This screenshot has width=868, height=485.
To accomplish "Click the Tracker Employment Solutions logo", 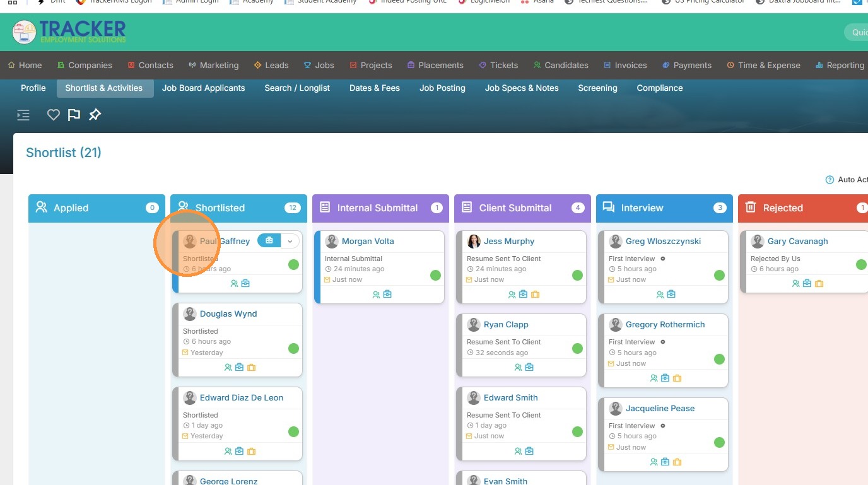I will click(x=69, y=32).
